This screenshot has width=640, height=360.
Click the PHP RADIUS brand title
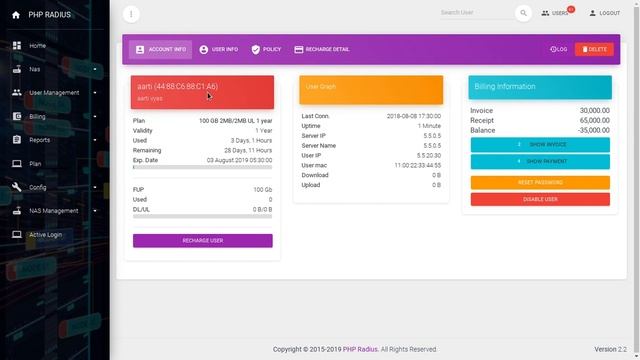pyautogui.click(x=49, y=15)
